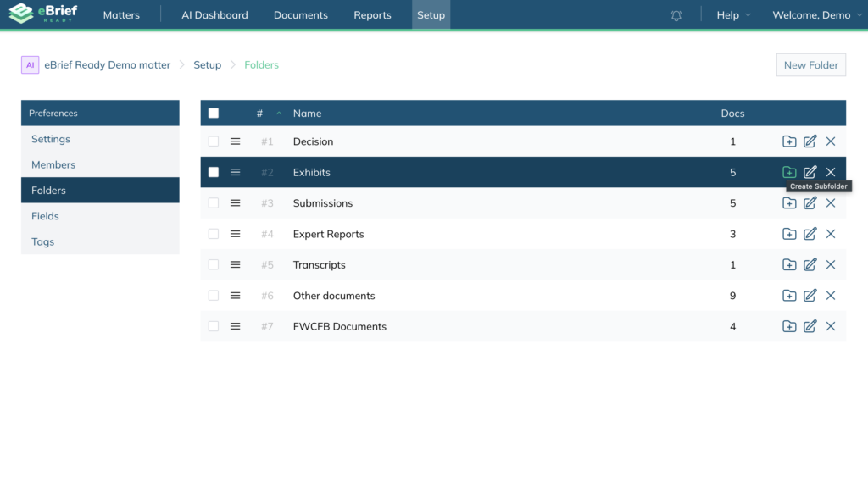This screenshot has width=868, height=488.
Task: Check the Exhibits folder checkbox
Action: (x=213, y=172)
